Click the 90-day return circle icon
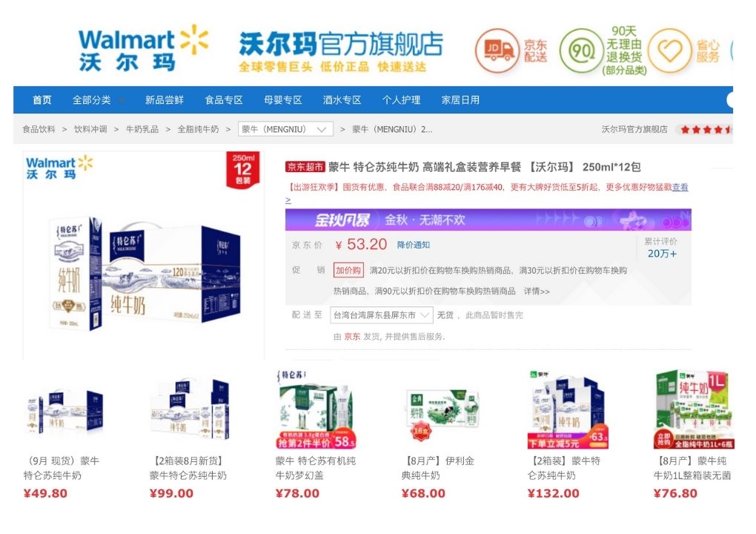 tap(581, 50)
